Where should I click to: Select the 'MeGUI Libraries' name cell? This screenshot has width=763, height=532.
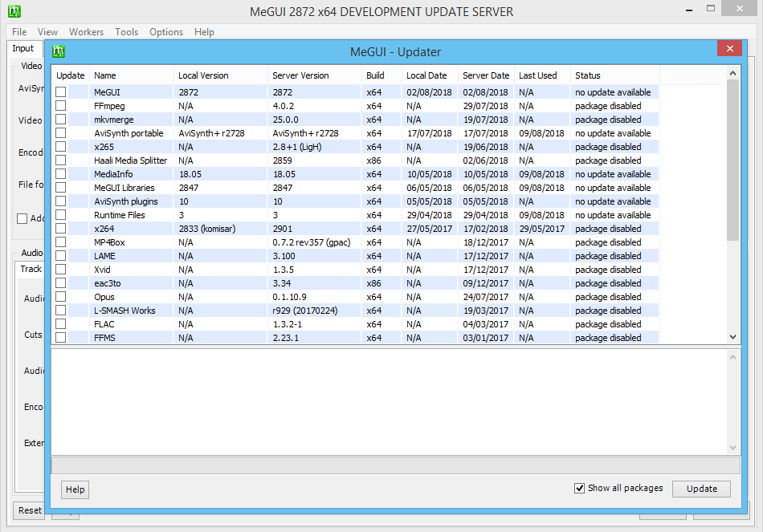(124, 187)
